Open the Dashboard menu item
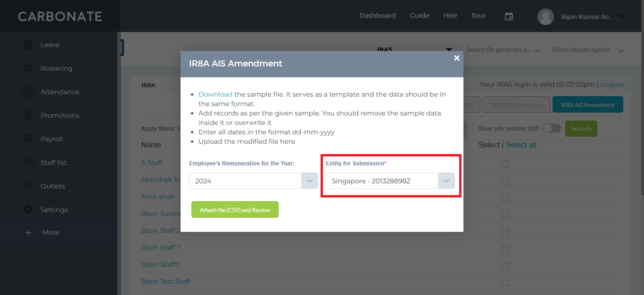The width and height of the screenshot is (644, 295). (378, 16)
